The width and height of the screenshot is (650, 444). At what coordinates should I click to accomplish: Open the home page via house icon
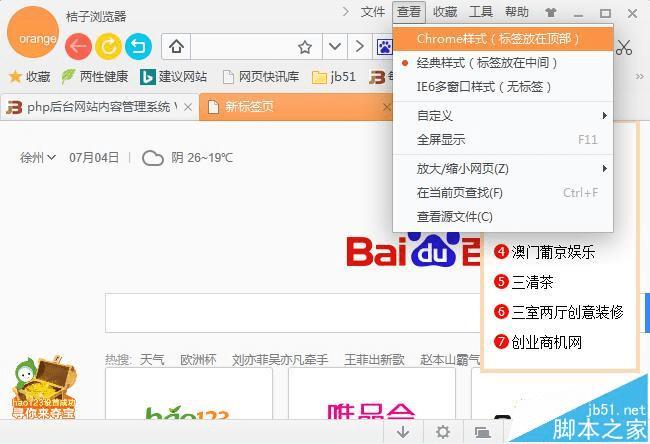pyautogui.click(x=176, y=46)
